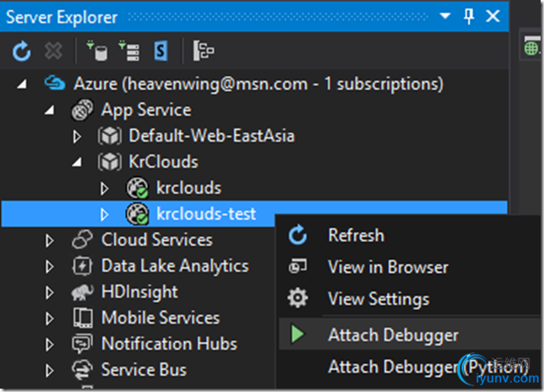544x392 pixels.
Task: Click the greyed Stop Refresh X icon
Action: 53,51
